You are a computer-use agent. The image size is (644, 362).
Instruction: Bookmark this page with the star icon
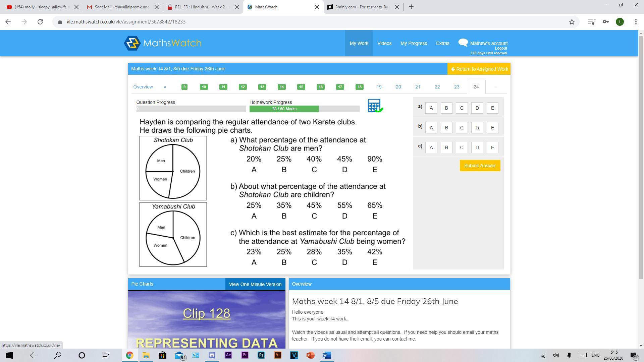point(572,22)
